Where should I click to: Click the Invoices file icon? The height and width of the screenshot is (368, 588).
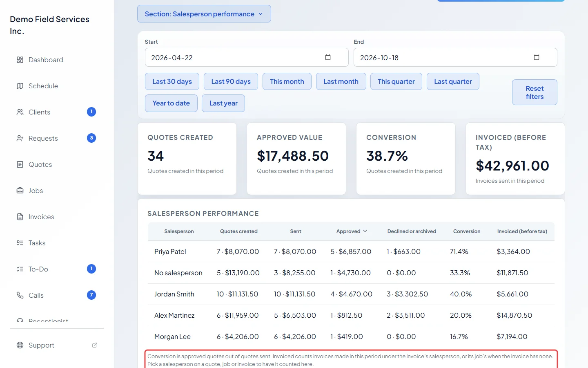[x=20, y=217]
